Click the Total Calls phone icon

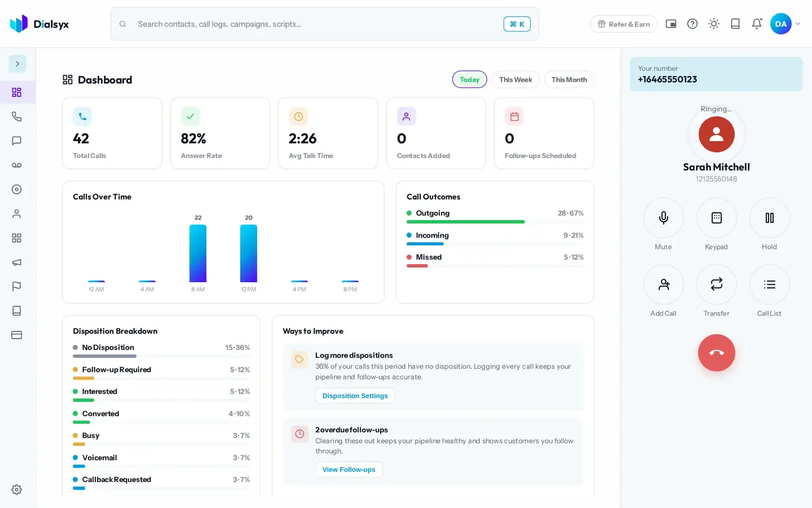(82, 116)
